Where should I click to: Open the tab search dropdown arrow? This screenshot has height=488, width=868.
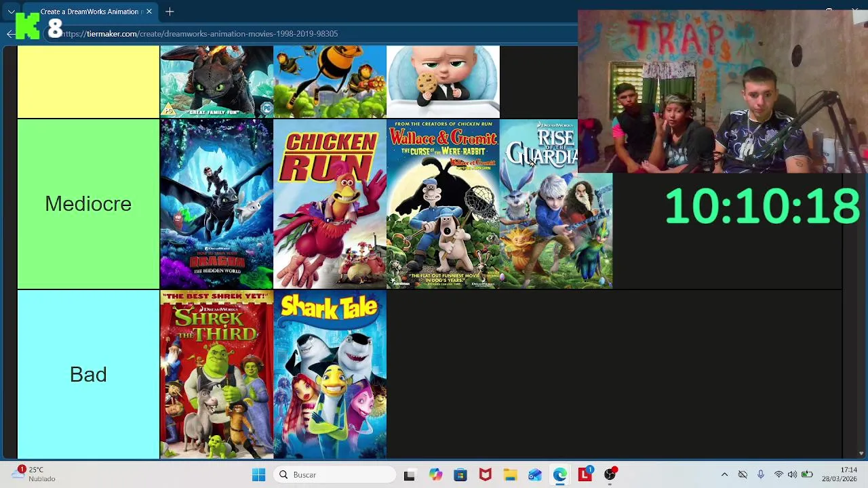12,12
